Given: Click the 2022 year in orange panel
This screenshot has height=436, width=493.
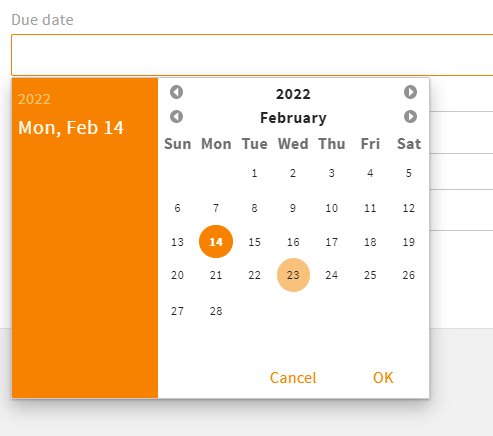Looking at the screenshot, I should 34,99.
